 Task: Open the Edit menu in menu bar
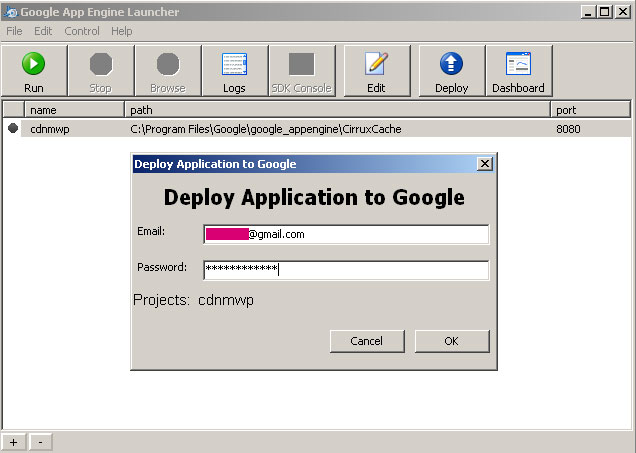point(43,31)
